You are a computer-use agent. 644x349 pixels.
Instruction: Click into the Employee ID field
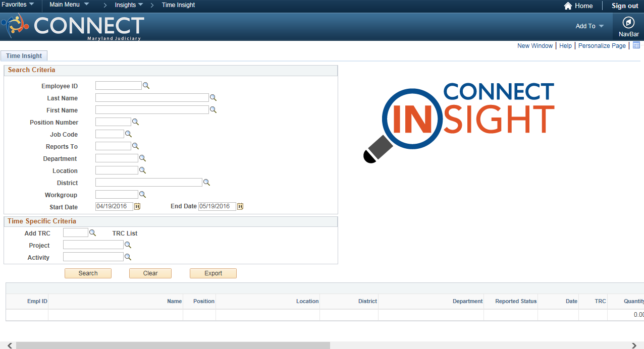(119, 86)
